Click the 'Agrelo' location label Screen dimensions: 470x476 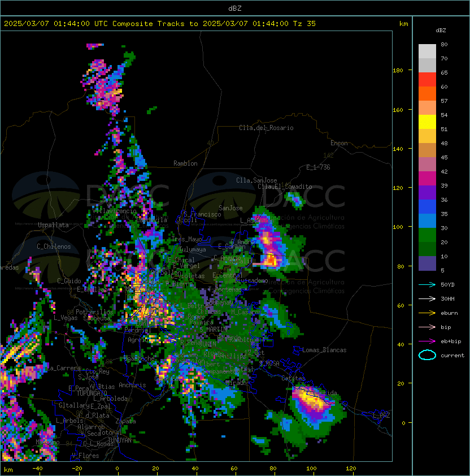pos(138,340)
